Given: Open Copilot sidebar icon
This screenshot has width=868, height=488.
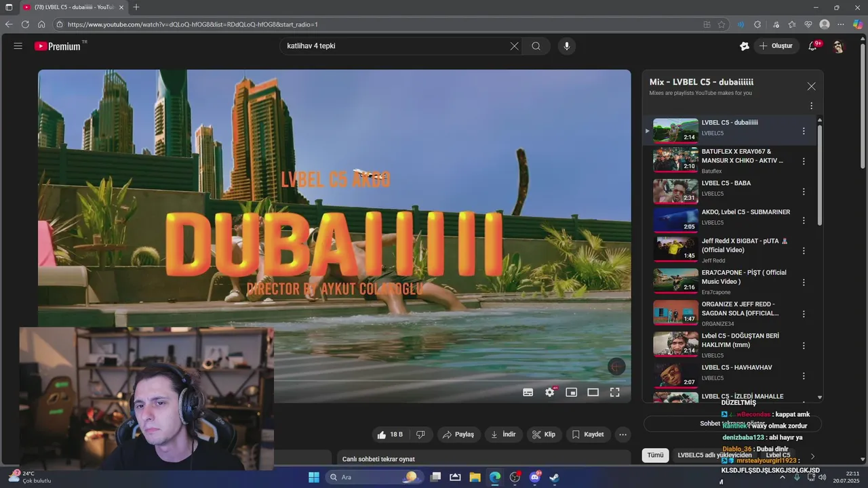Looking at the screenshot, I should [x=858, y=24].
